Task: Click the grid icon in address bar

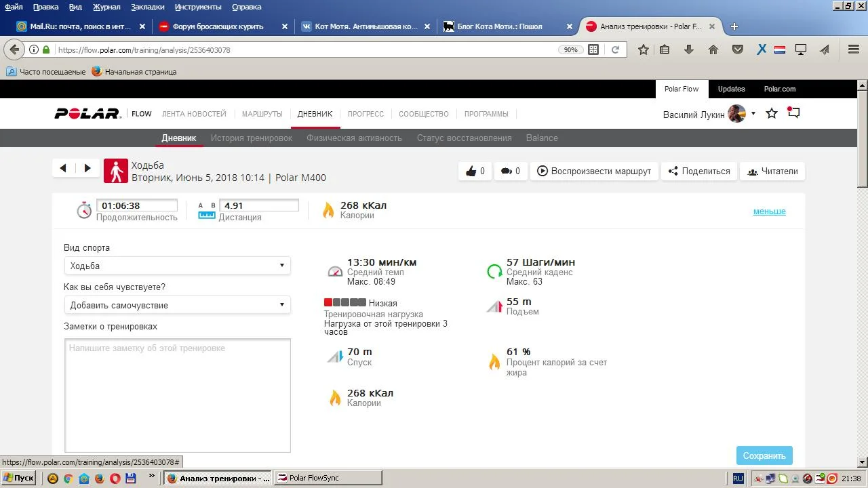Action: [593, 49]
